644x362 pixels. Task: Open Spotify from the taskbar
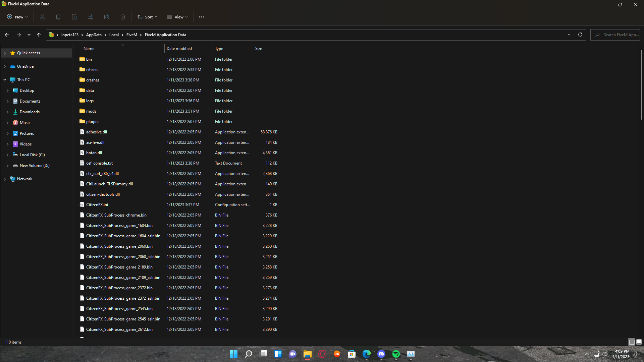coord(396,354)
